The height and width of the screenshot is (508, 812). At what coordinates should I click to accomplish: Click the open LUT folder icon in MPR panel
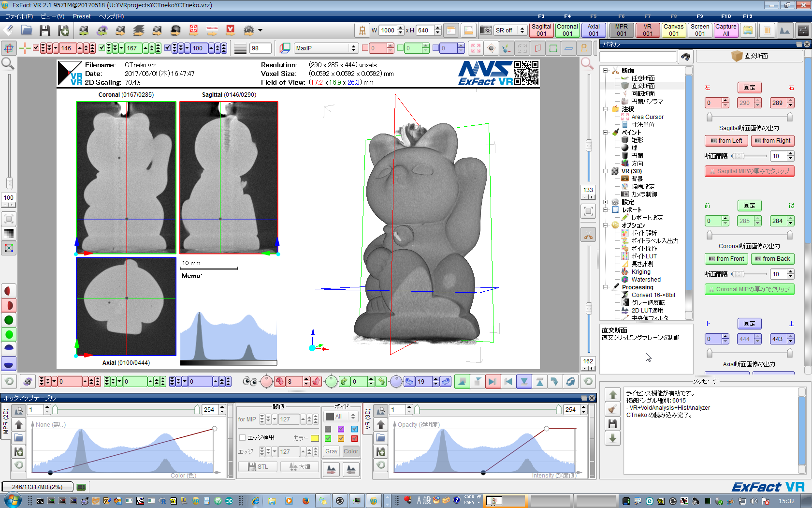tap(19, 438)
